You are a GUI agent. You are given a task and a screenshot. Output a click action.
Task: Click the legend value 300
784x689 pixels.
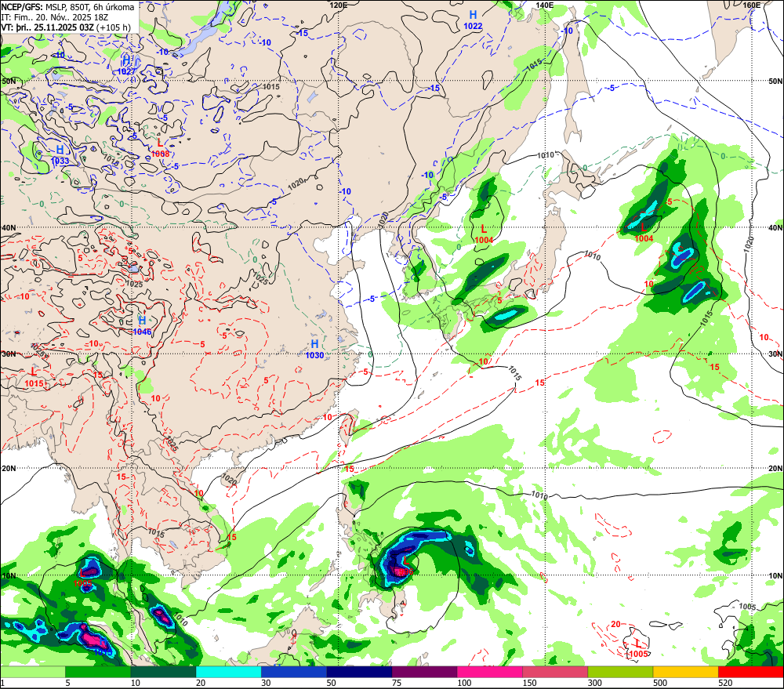pyautogui.click(x=595, y=683)
